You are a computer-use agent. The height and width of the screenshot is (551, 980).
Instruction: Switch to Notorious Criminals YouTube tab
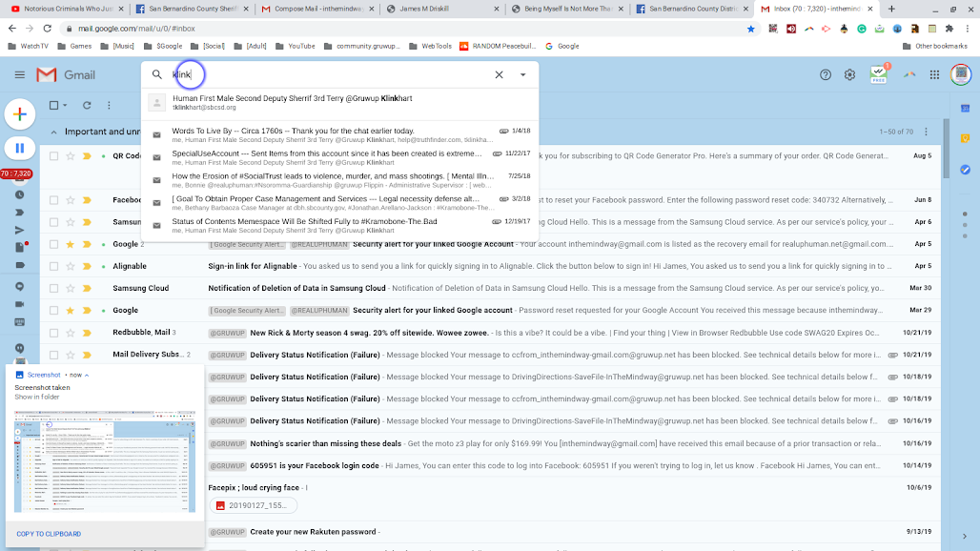(66, 9)
